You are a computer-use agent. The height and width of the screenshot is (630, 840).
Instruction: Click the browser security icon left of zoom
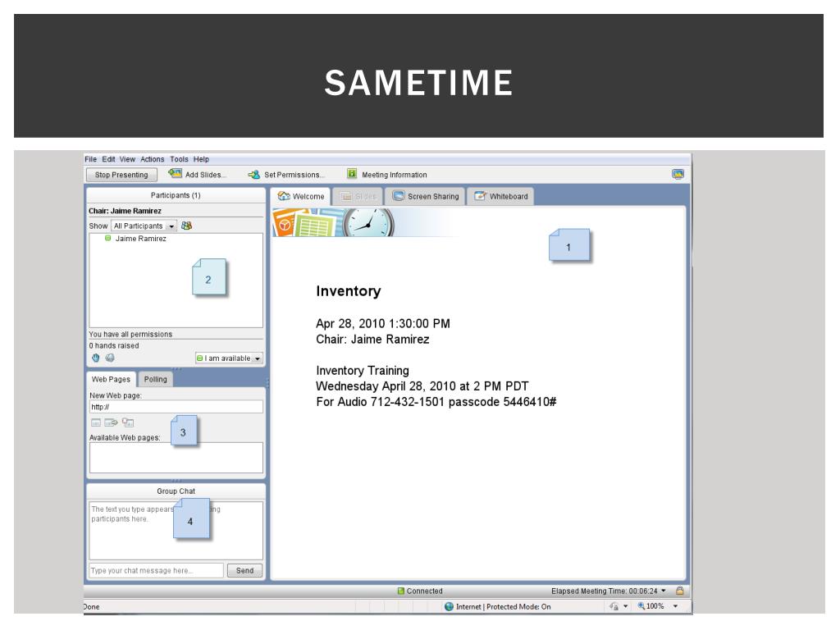point(614,606)
